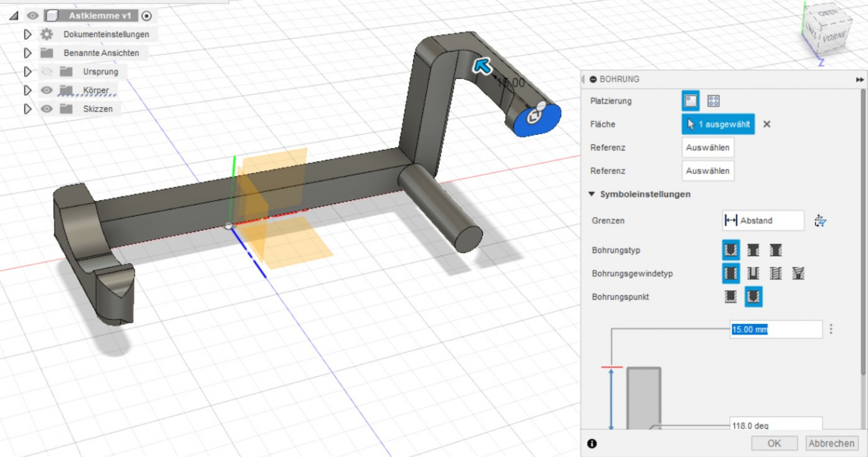Image resolution: width=868 pixels, height=457 pixels.
Task: Open the Grenzen Abstand dropdown
Action: click(763, 221)
